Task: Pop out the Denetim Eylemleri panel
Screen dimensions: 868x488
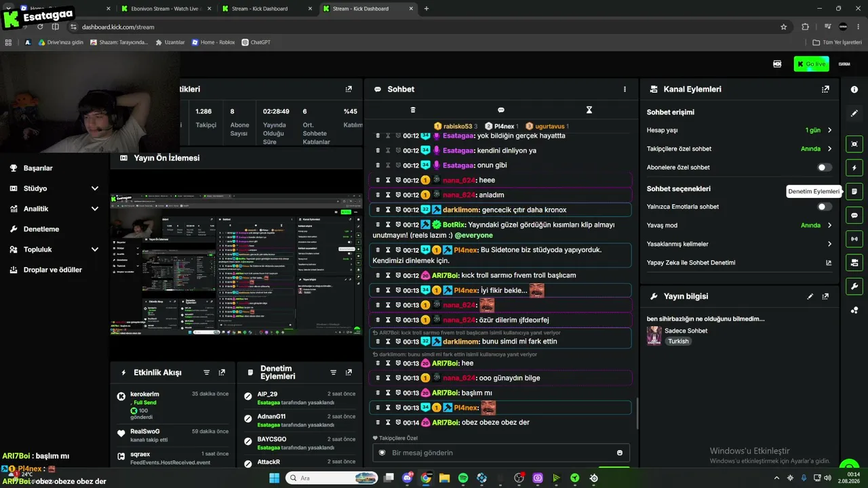Action: tap(349, 372)
